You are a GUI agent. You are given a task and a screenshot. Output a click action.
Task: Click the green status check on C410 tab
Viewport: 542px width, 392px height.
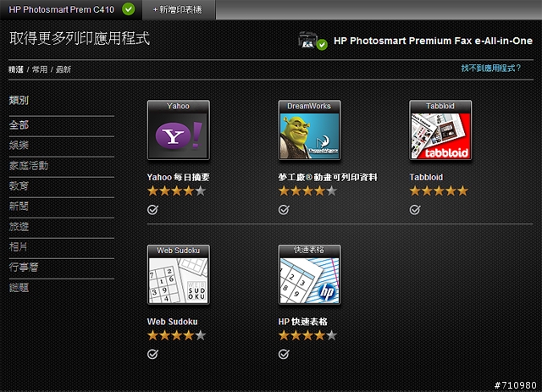tap(128, 9)
